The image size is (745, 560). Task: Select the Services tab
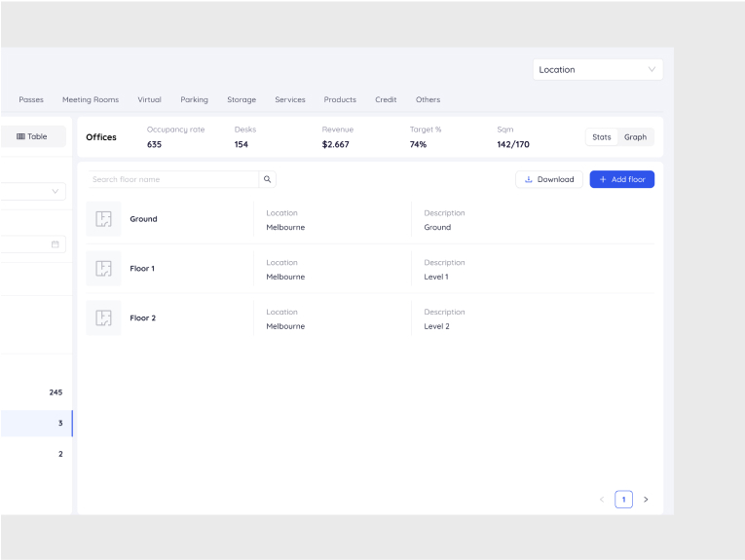tap(289, 99)
